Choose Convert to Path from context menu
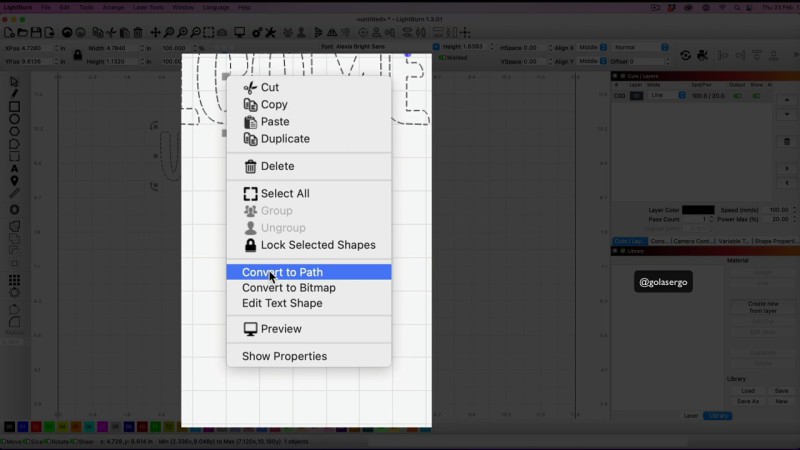Viewport: 800px width, 450px height. tap(282, 272)
